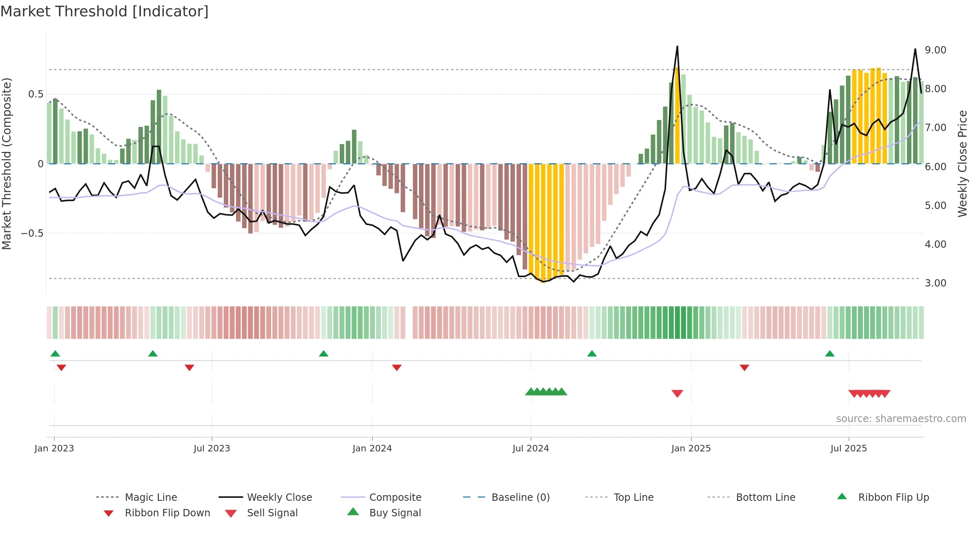Screen dimensions: 980x551
Task: Toggle the Composite legend entry
Action: pos(381,497)
